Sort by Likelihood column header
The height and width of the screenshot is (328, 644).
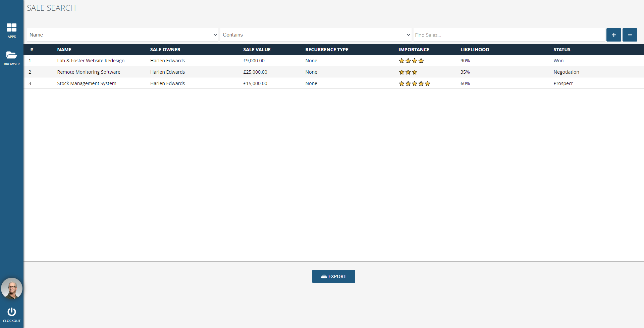coord(475,50)
